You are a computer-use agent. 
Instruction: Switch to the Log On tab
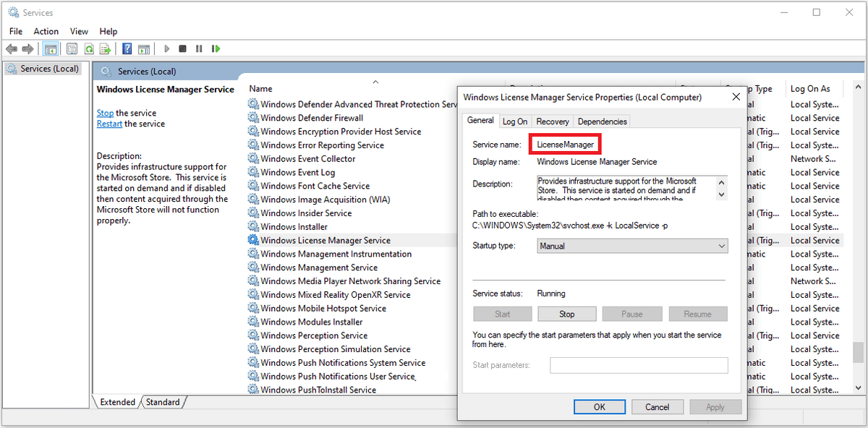[x=514, y=121]
